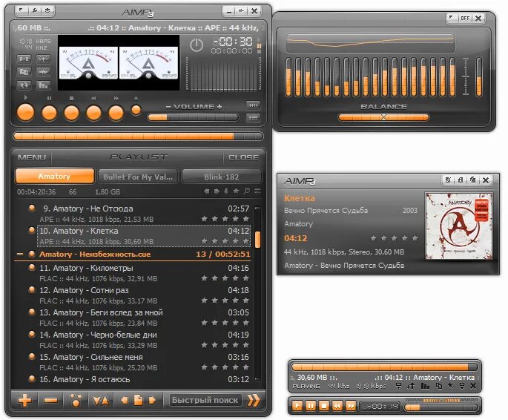Screen dimensions: 508x420
Task: Open the playlist MENU
Action: click(32, 158)
